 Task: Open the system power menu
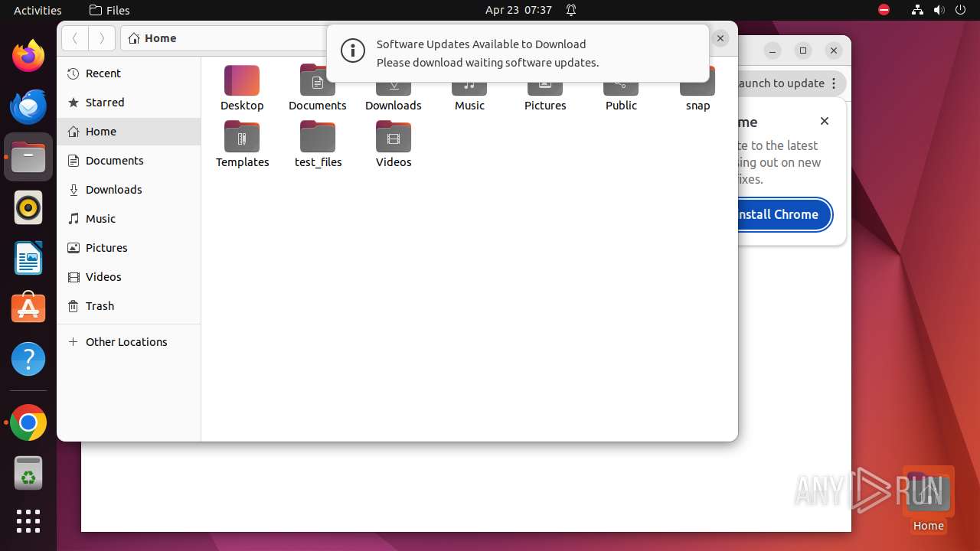pyautogui.click(x=960, y=10)
